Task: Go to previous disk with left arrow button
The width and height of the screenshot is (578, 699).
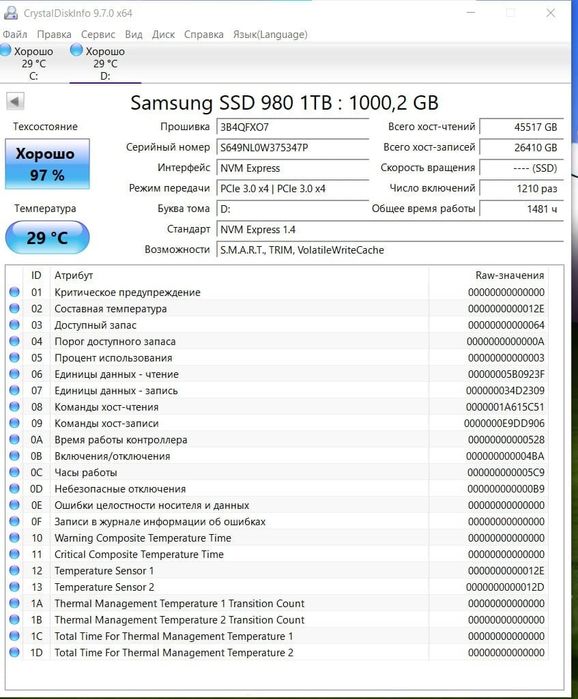Action: click(15, 102)
